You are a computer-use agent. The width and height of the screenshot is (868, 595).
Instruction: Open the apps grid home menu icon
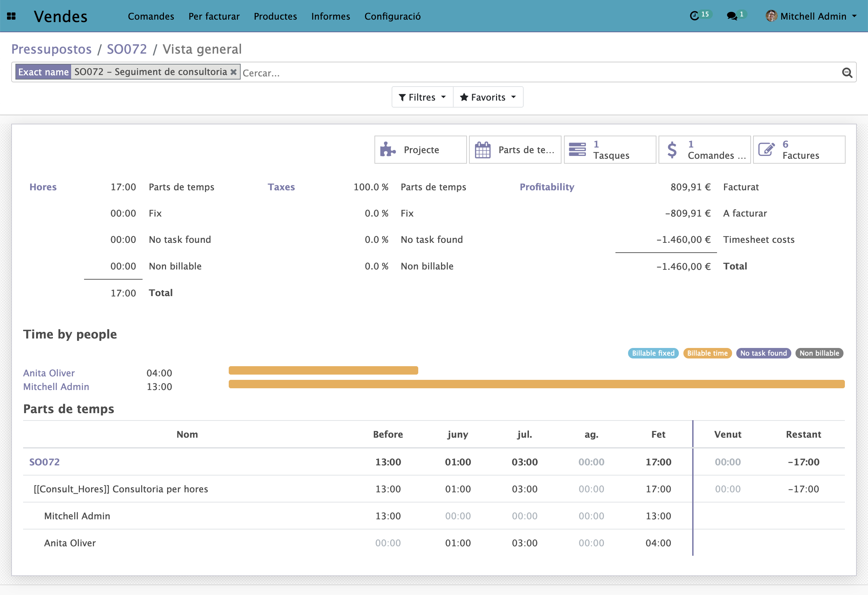(x=11, y=16)
